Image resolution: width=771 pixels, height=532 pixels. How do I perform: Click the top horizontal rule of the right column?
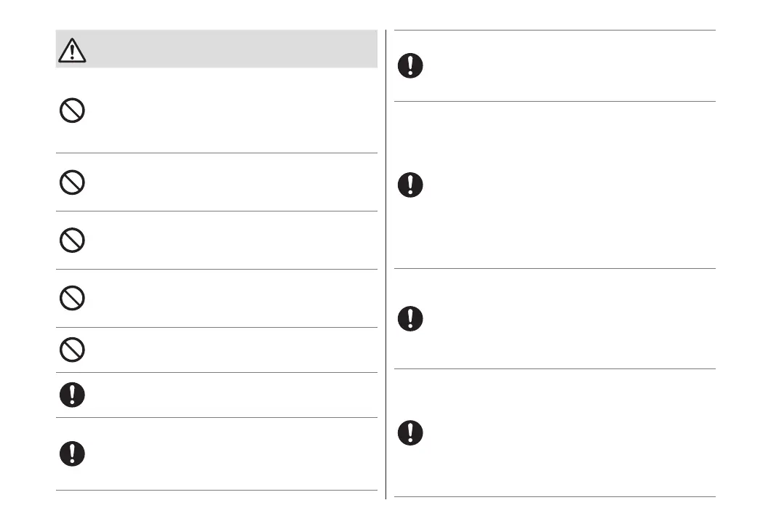[554, 31]
